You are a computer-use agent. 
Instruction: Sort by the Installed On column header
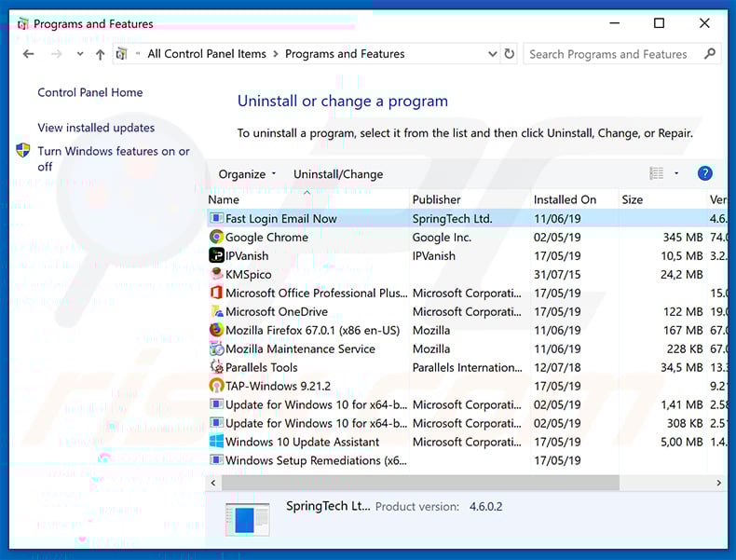(575, 199)
